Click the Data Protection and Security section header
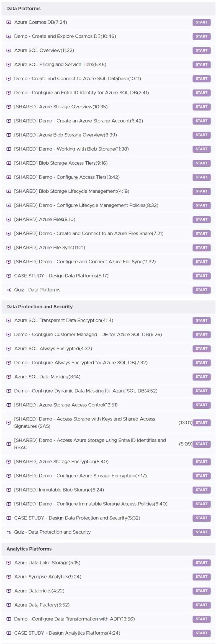The height and width of the screenshot is (644, 216). click(108, 307)
